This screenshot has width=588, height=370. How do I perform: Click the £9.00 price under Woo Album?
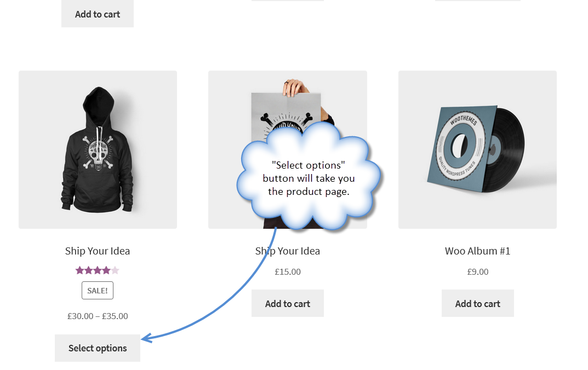[477, 271]
